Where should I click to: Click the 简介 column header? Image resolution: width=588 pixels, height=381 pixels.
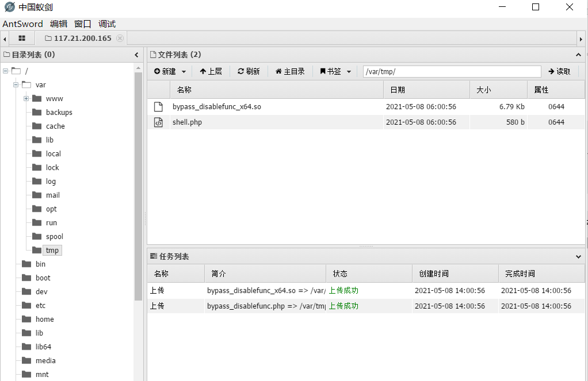(x=265, y=274)
